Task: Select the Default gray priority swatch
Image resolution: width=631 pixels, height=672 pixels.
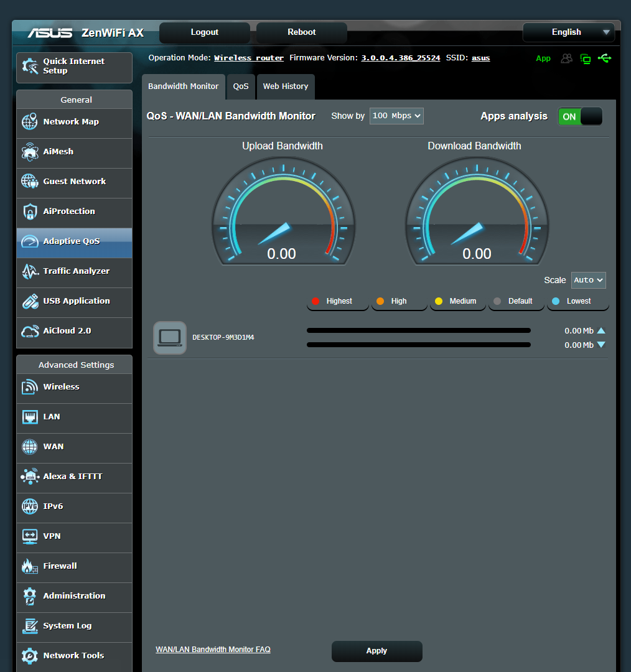Action: tap(497, 301)
